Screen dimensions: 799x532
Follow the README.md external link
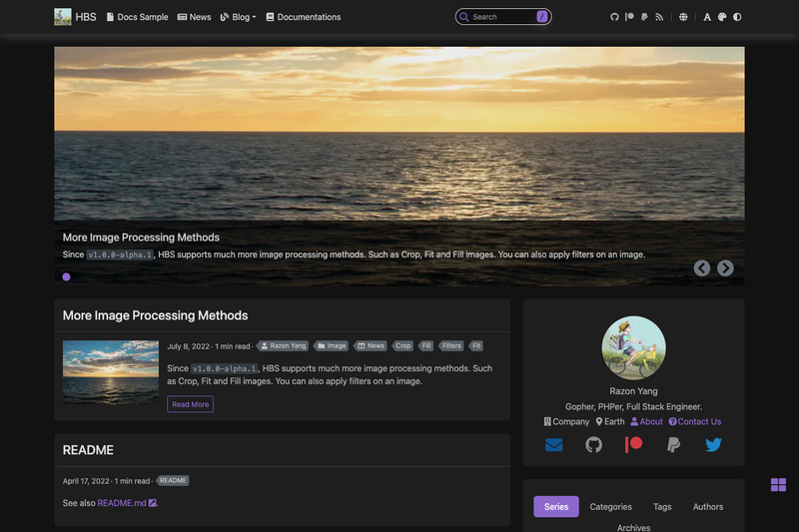pyautogui.click(x=127, y=503)
